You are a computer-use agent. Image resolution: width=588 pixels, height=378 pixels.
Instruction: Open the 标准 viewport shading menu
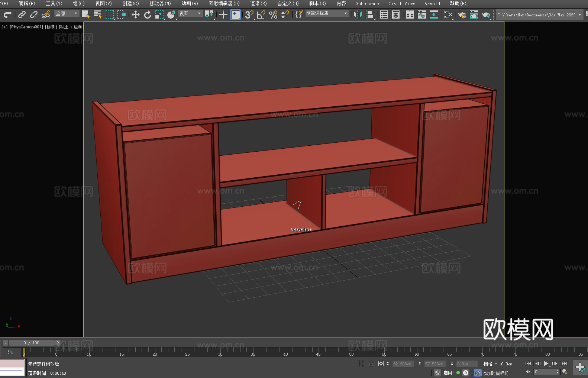point(51,27)
